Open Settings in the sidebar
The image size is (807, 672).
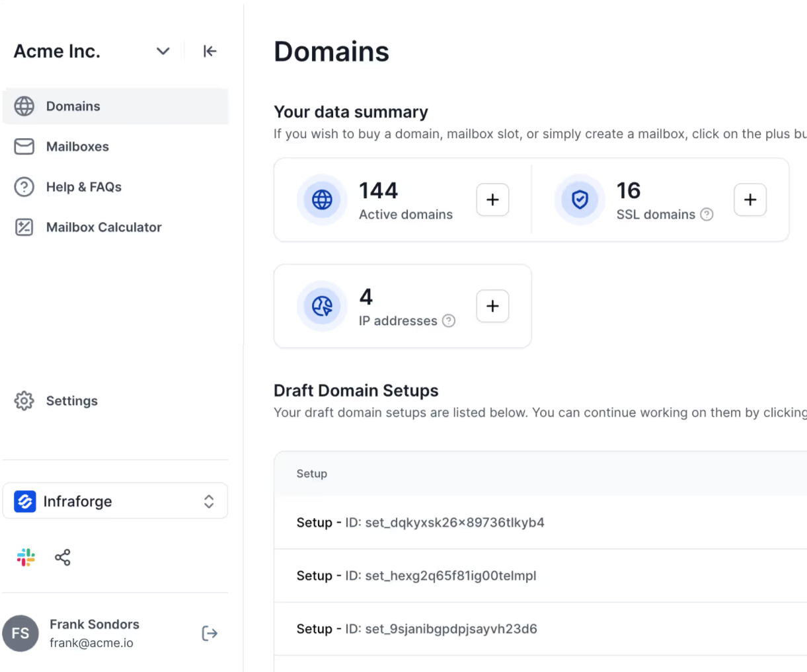click(116, 401)
